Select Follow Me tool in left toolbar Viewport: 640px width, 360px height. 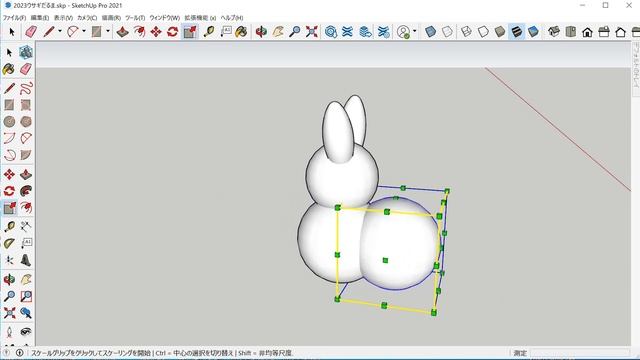[26, 191]
